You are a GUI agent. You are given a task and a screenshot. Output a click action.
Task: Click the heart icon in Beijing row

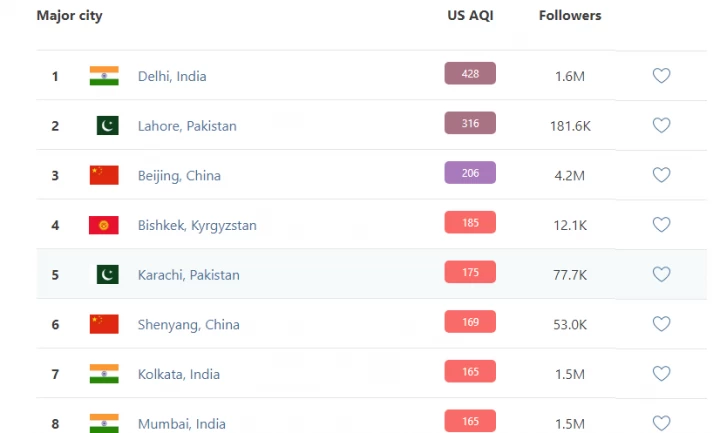pyautogui.click(x=661, y=175)
